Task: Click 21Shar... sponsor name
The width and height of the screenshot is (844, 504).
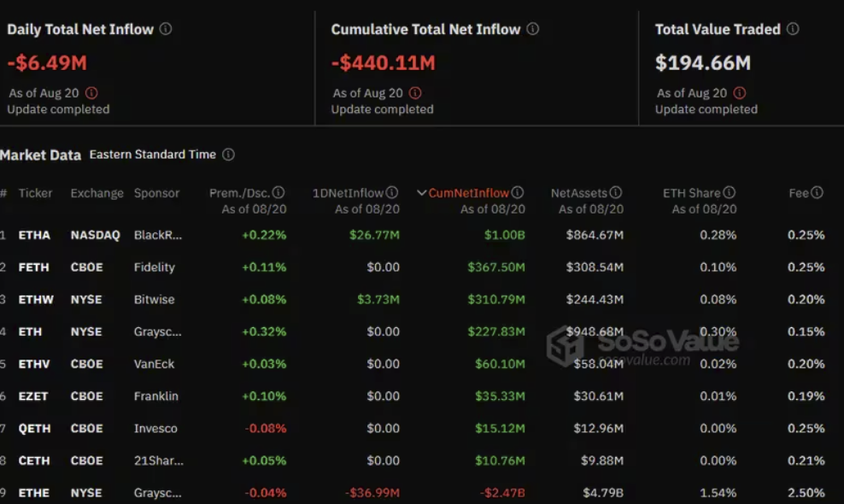Action: coord(159,461)
